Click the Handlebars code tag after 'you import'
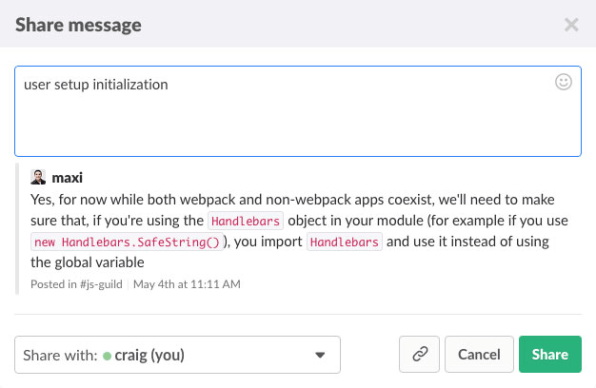596x388 pixels. (344, 242)
